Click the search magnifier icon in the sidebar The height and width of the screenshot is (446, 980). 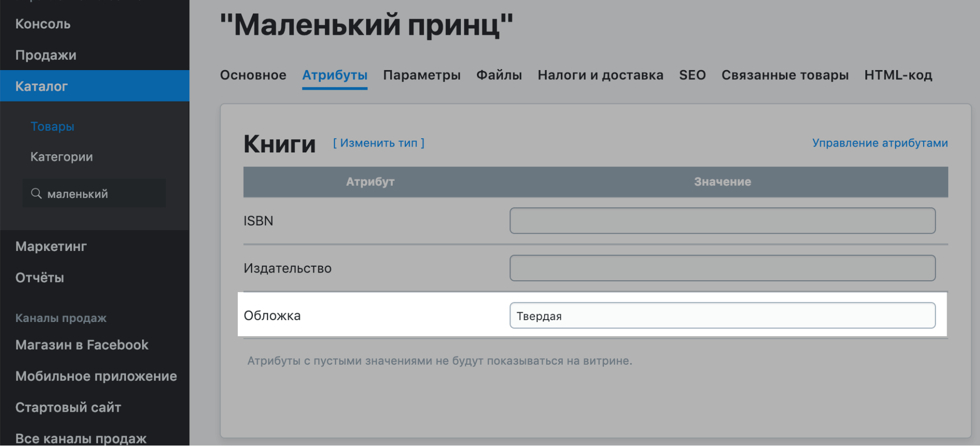coord(36,194)
